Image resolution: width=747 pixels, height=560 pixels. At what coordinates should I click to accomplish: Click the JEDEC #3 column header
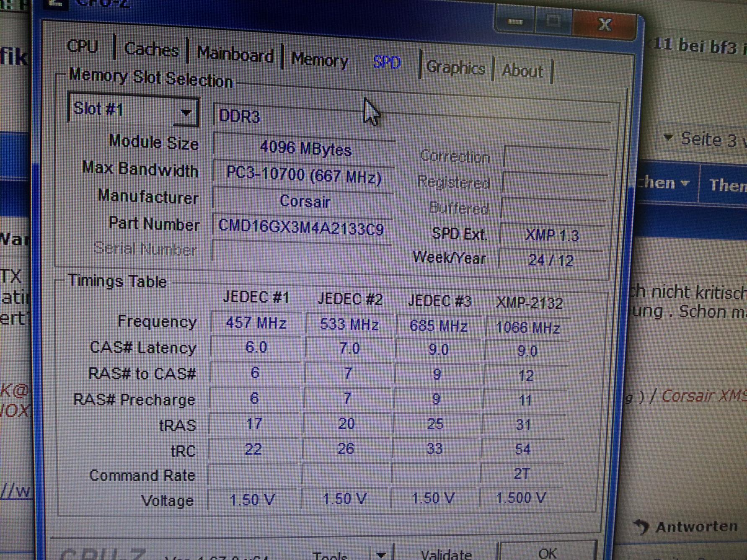pyautogui.click(x=439, y=301)
